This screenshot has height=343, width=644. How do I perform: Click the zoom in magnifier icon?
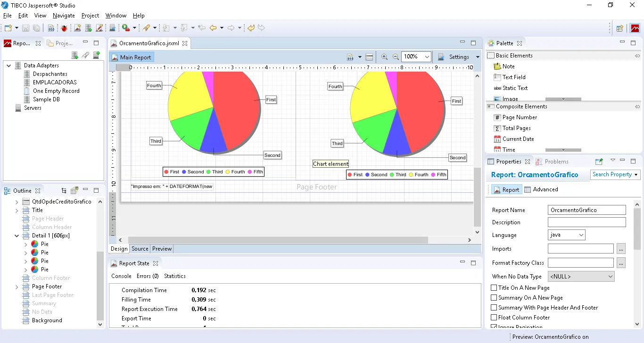384,57
